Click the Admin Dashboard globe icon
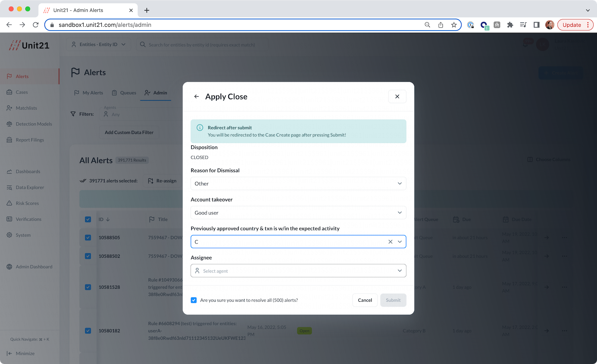597x364 pixels. click(9, 267)
